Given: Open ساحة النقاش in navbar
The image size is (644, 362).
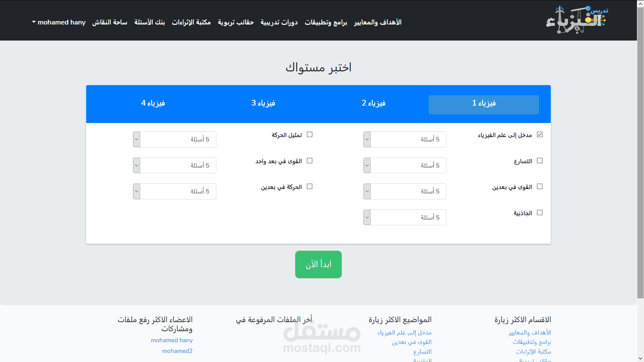Looking at the screenshot, I should [110, 22].
